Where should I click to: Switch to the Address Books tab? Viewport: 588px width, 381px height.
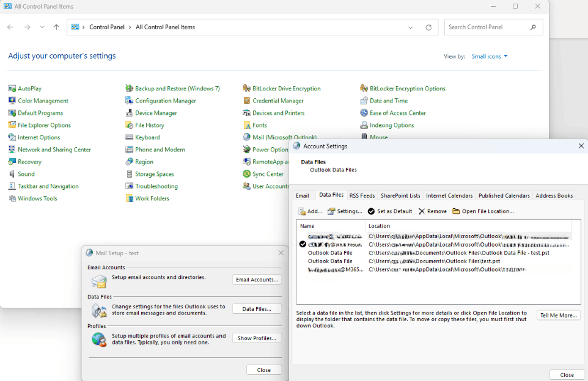[x=554, y=195]
